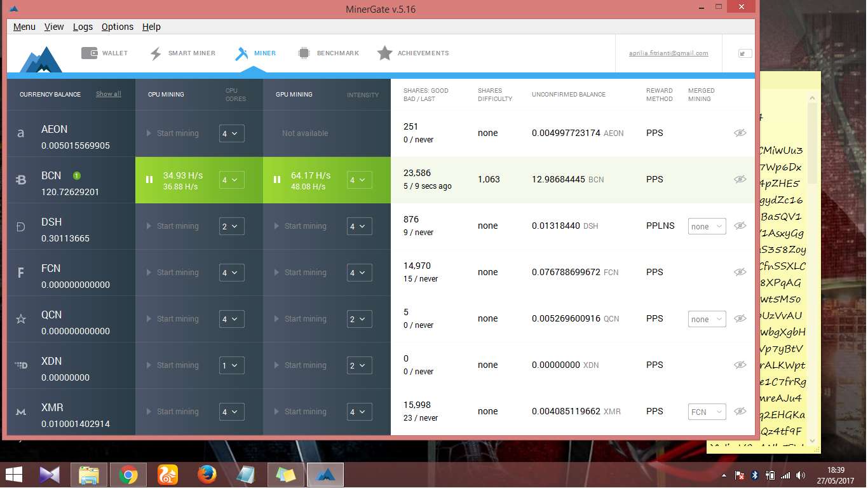Open the Options menu
This screenshot has height=488, width=868.
pos(118,27)
